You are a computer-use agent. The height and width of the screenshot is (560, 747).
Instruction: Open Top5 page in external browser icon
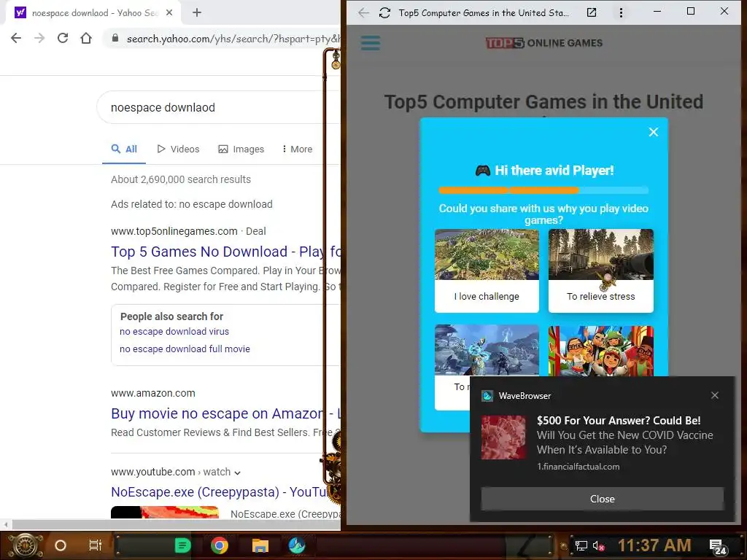coord(592,13)
